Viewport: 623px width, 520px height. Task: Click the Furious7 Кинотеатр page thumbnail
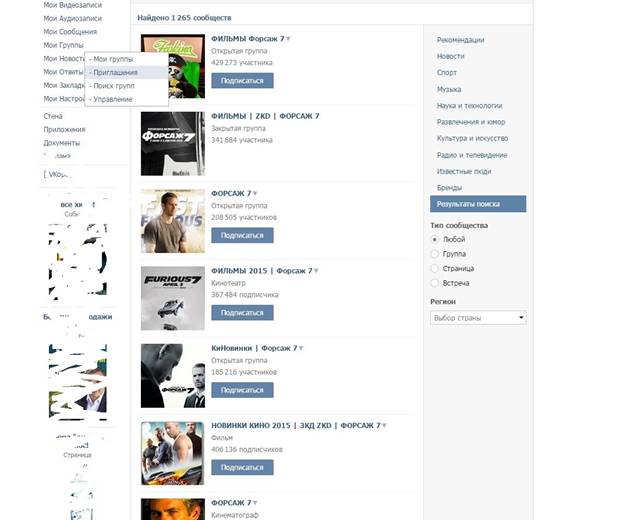(x=173, y=298)
